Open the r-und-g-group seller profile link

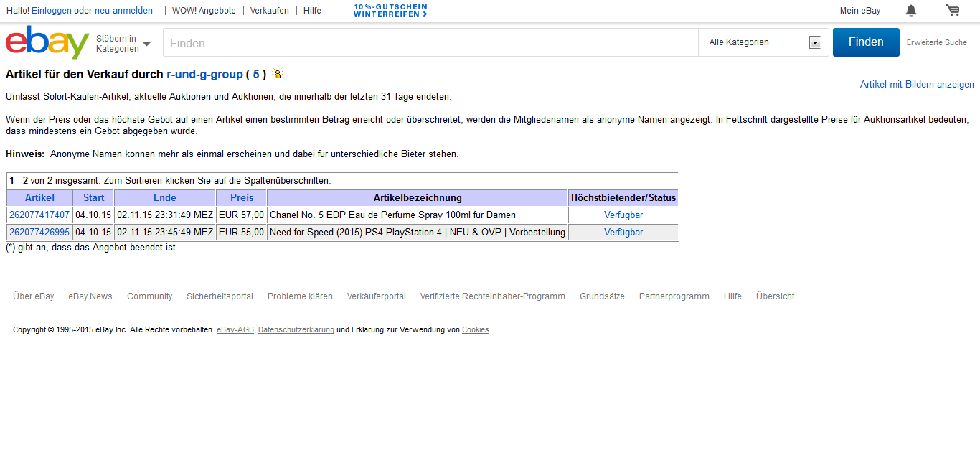tap(204, 74)
